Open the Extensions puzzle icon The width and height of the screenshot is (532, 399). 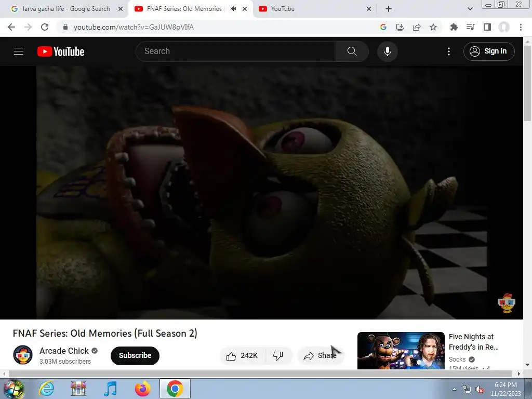(454, 27)
